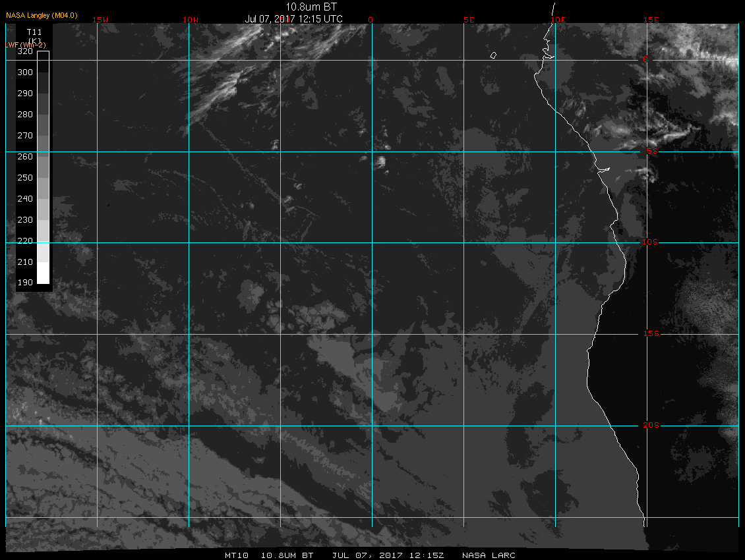Image resolution: width=745 pixels, height=560 pixels.
Task: Click the '10S' latitude label
Action: [650, 242]
